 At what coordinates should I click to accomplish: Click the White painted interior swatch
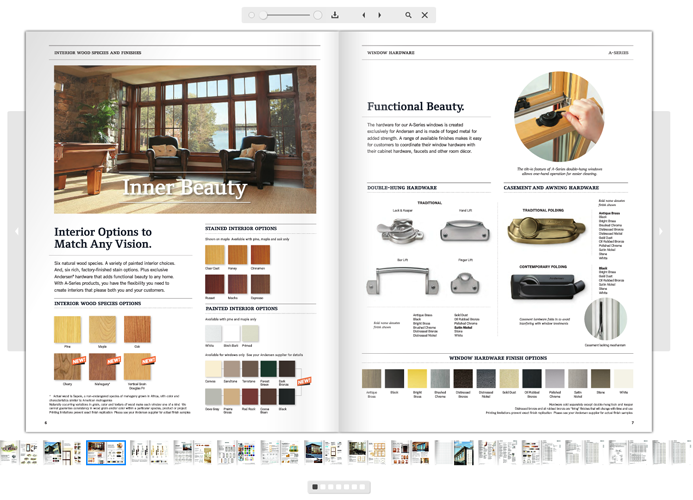pos(213,334)
